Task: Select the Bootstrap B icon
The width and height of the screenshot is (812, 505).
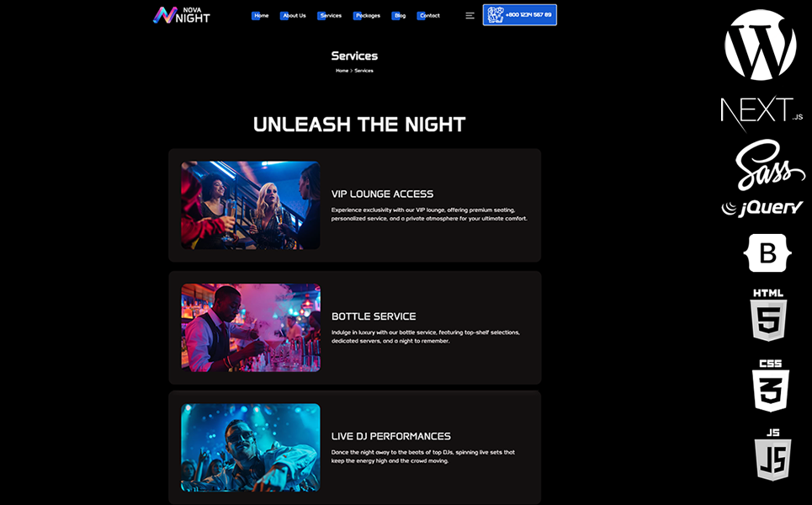Action: [767, 252]
